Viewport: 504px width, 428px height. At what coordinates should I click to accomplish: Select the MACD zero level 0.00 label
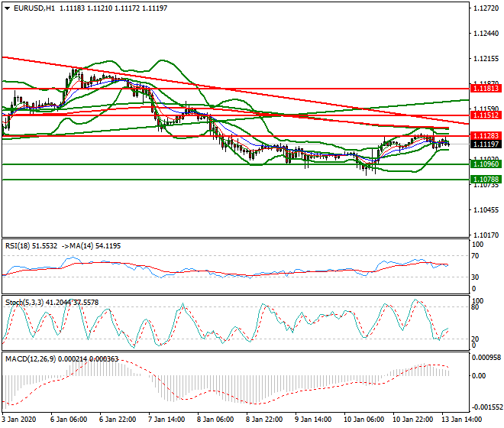[479, 376]
